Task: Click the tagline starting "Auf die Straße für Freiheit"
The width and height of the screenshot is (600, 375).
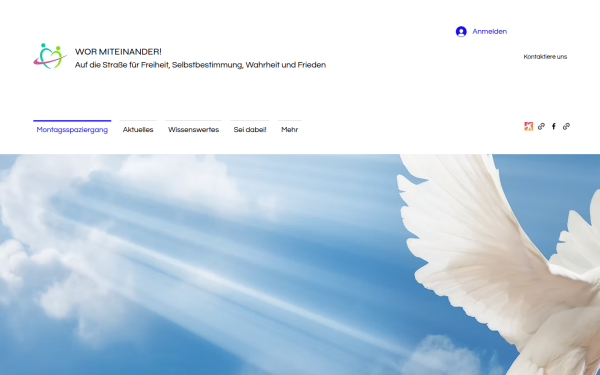Action: click(201, 65)
